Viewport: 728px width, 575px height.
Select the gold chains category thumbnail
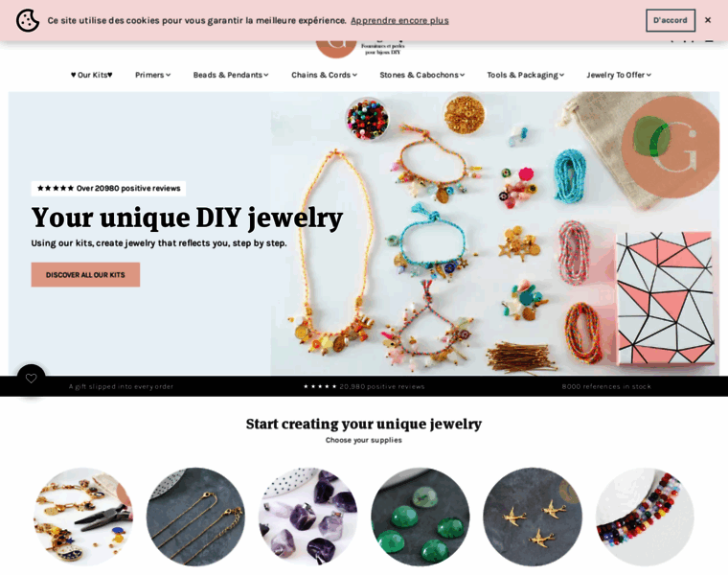(195, 517)
